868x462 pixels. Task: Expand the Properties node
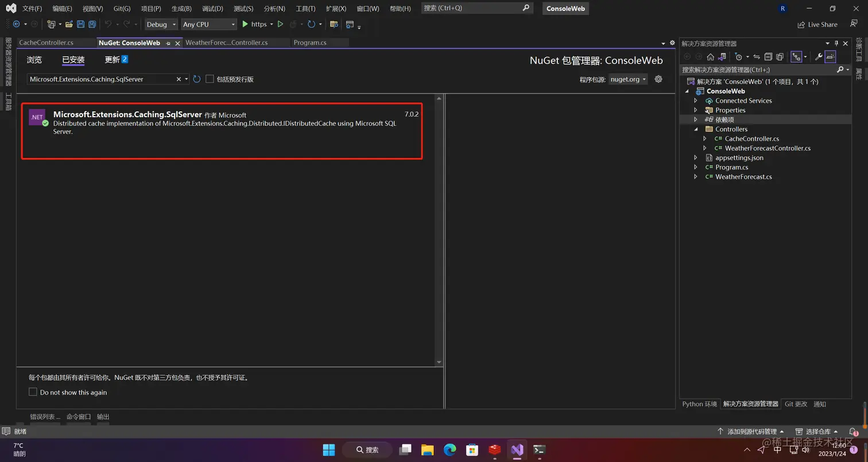coord(696,110)
